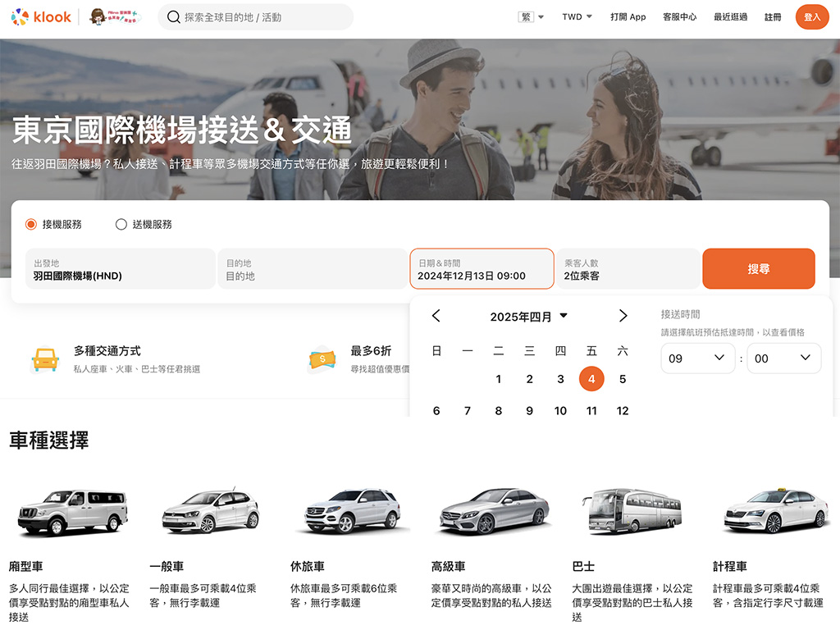Click the discount coupon icon
The width and height of the screenshot is (840, 630).
pos(322,359)
